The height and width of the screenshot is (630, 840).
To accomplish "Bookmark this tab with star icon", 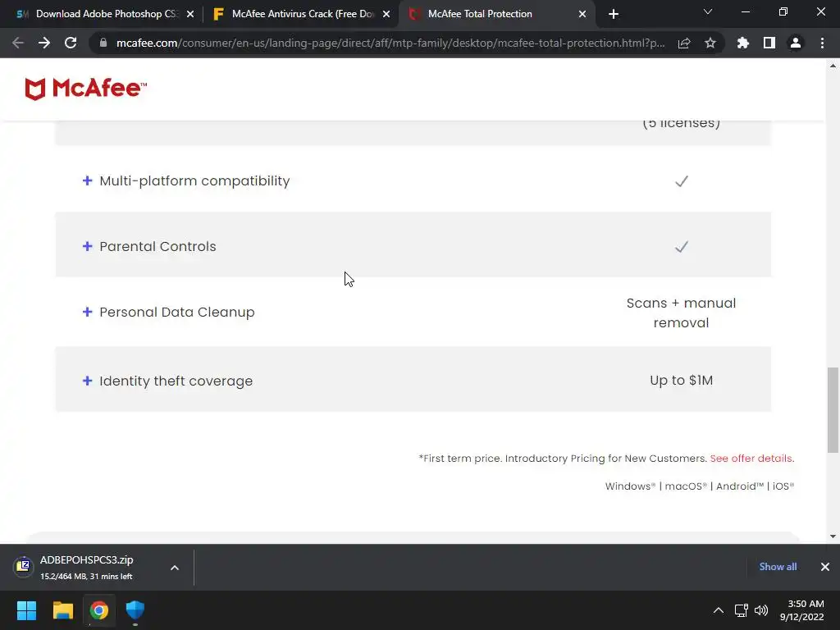I will click(710, 43).
